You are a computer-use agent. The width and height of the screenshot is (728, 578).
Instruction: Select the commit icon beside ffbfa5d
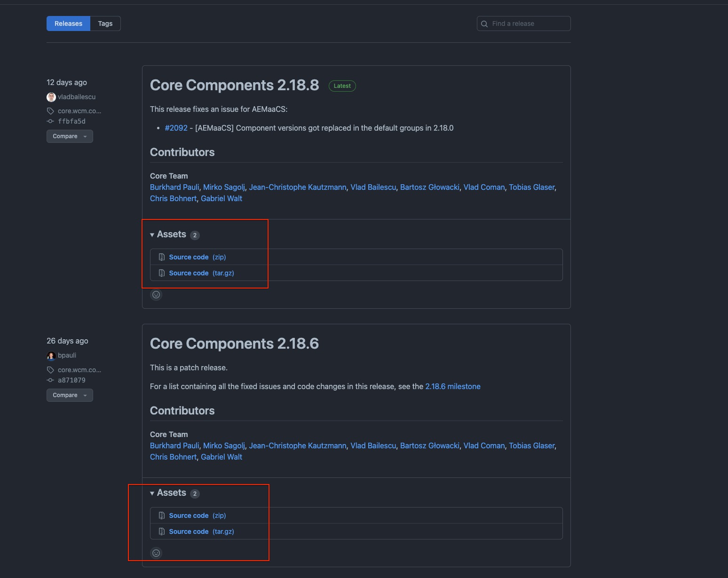(50, 121)
